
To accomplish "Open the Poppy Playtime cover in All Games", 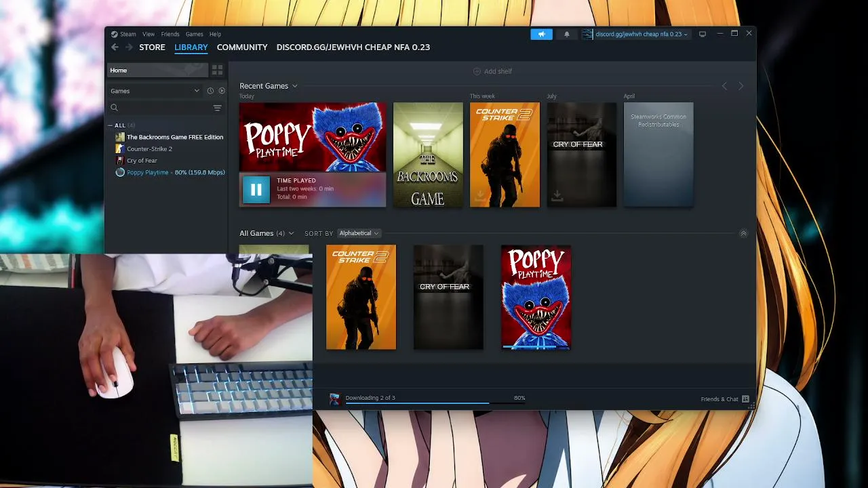I will pyautogui.click(x=536, y=298).
